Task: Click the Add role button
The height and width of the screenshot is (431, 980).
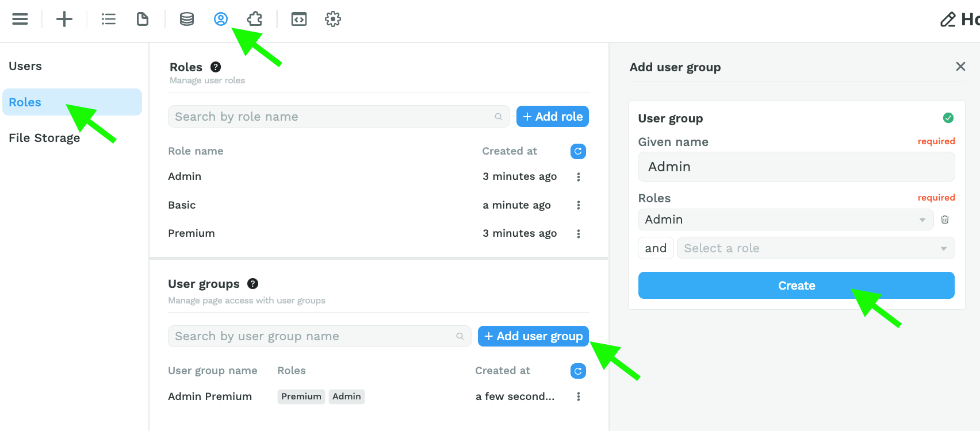Action: (553, 117)
